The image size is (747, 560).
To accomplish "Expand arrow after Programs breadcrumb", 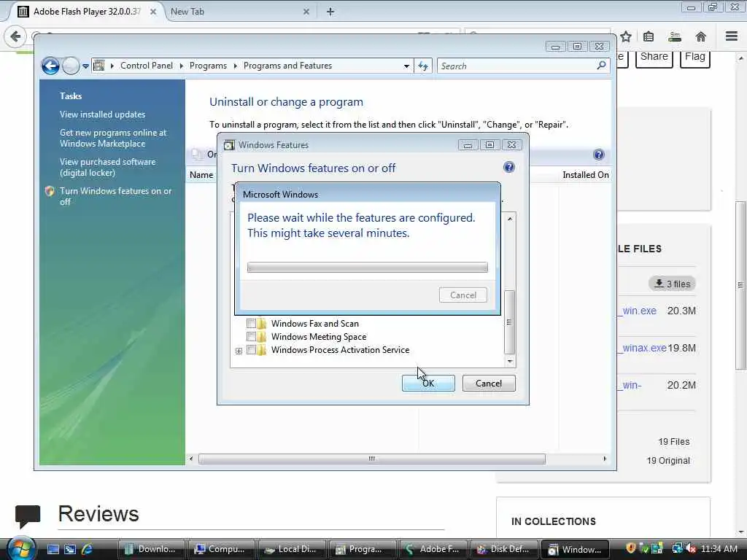I will pyautogui.click(x=236, y=66).
